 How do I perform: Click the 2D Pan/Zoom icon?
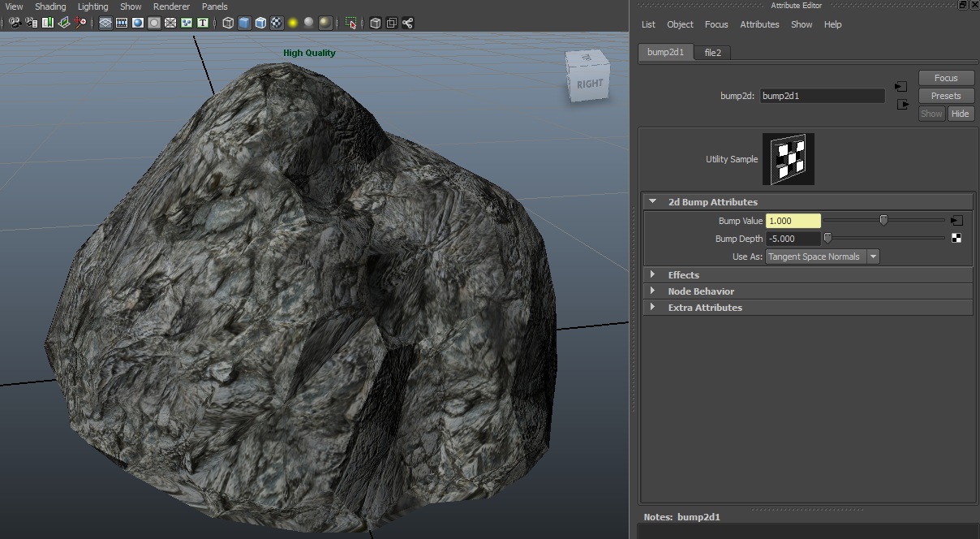(x=80, y=23)
